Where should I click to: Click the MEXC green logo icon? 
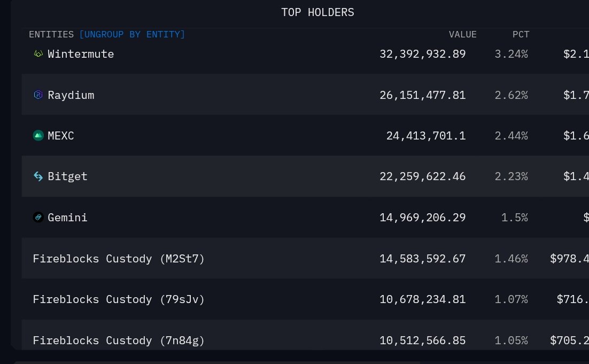[38, 135]
